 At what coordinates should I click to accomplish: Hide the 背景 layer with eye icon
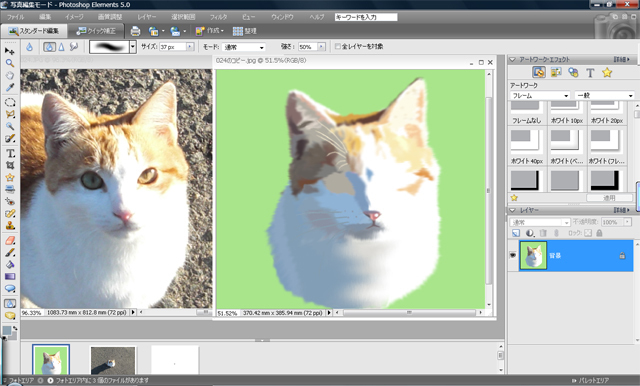coord(513,255)
